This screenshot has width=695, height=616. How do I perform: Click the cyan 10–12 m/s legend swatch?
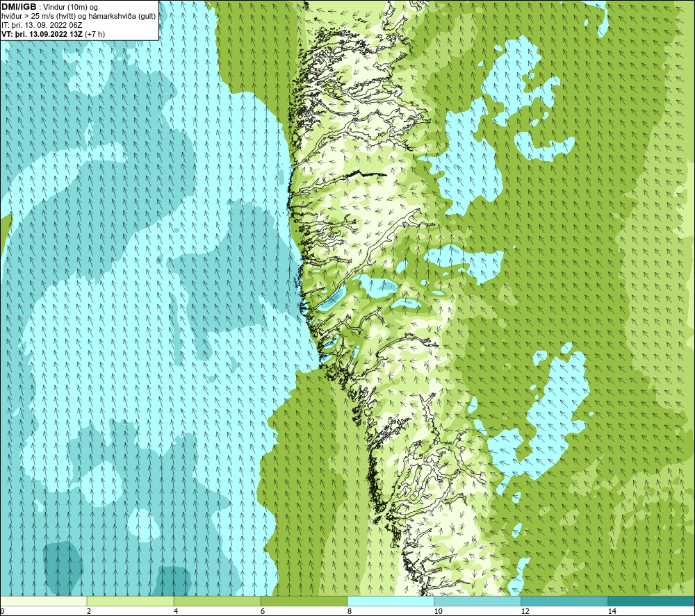coord(478,601)
